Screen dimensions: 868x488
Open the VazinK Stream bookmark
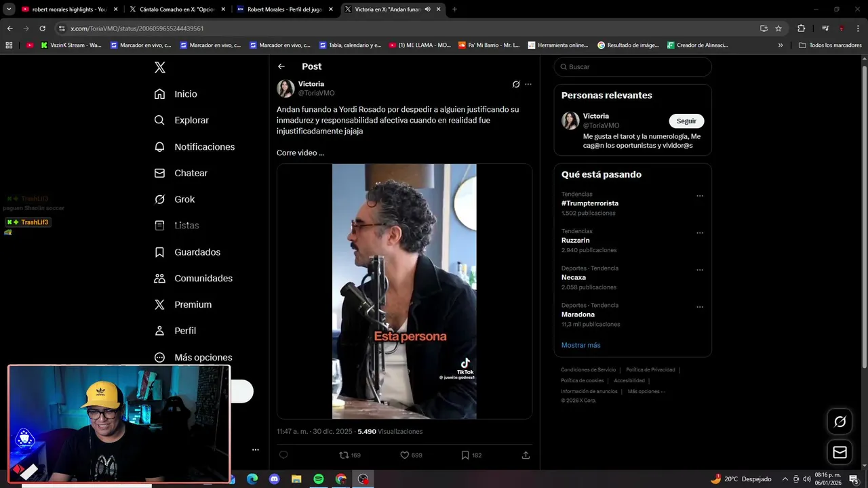(x=71, y=45)
